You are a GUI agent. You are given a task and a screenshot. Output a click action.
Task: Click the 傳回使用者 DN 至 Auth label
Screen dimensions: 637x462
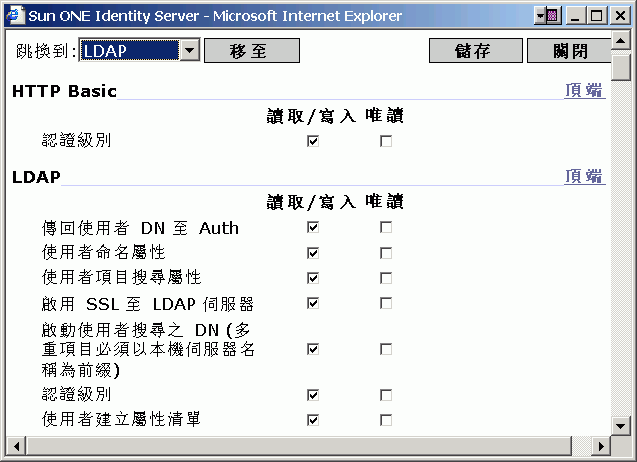point(140,228)
